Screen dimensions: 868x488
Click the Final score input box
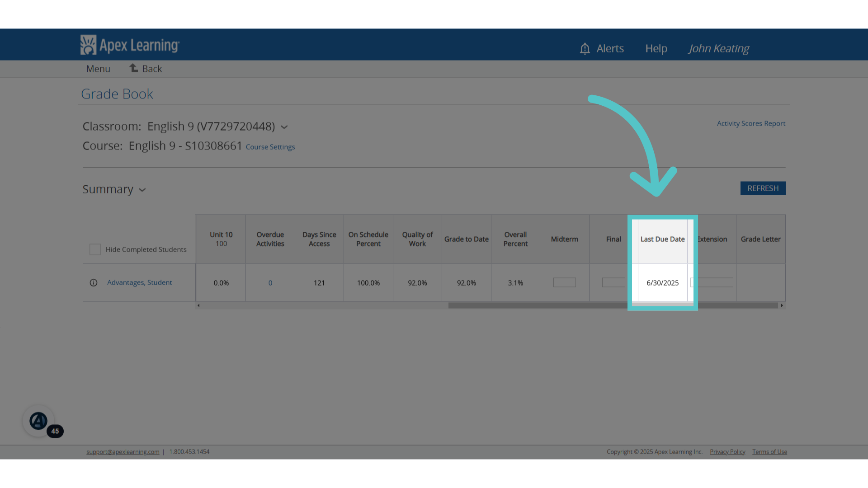(613, 282)
